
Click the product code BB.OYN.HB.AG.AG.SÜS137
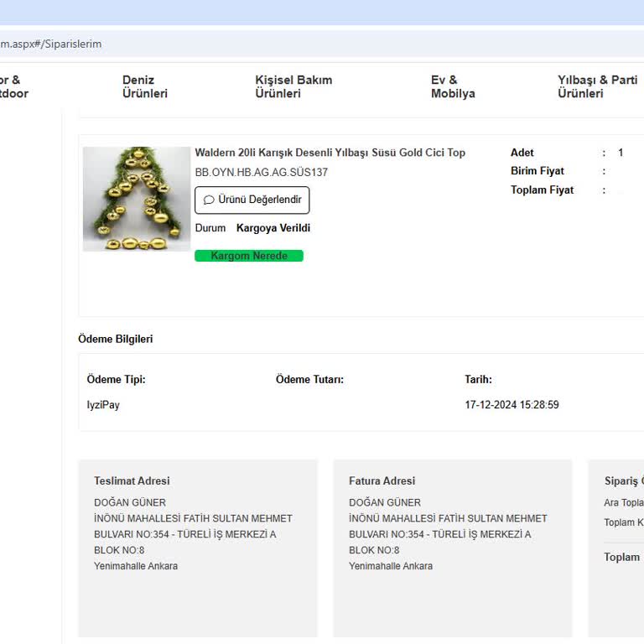261,173
